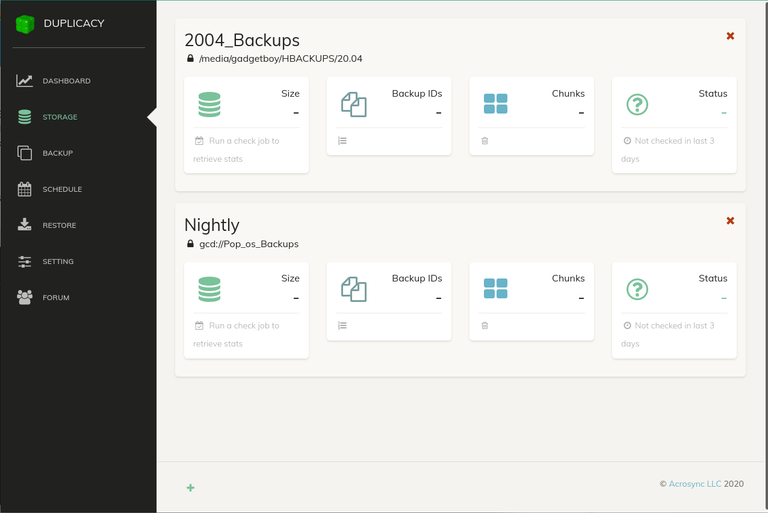Click the lock icon next to gcd://Pop_os_Backups
768x513 pixels.
[190, 244]
